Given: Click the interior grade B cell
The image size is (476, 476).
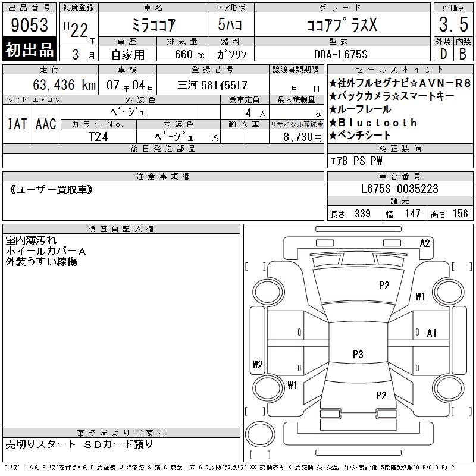Looking at the screenshot, I should (463, 53).
